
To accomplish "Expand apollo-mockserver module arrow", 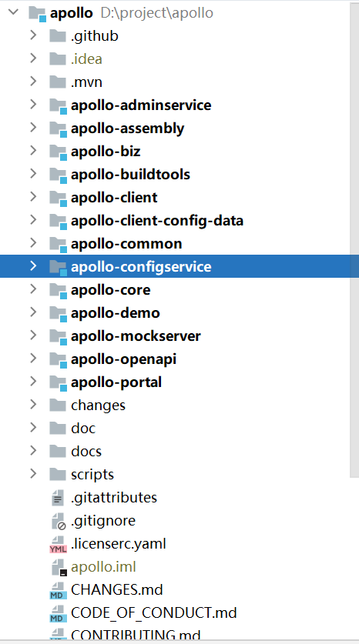I will (x=33, y=335).
